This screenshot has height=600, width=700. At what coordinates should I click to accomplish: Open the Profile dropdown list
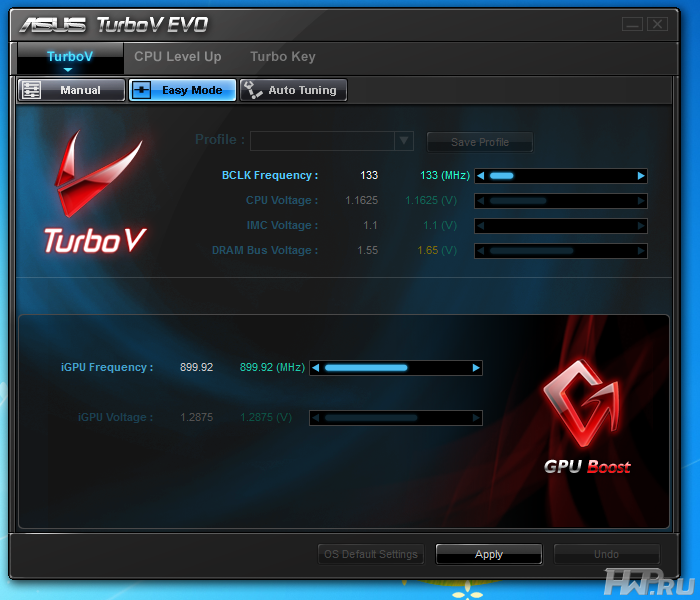tap(404, 141)
